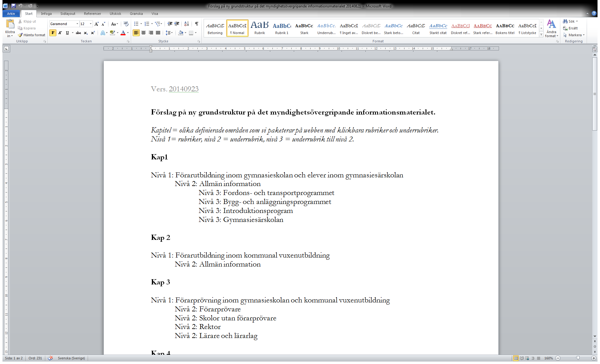Toggle the ruler via button above vertical scrollbar
Viewport: 600px width, 364px height.
(x=594, y=49)
